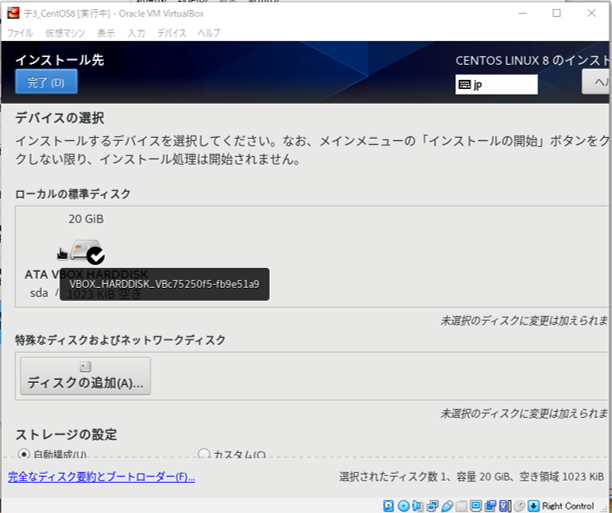Click the shared folders status icon
Viewport: 612px width, 513px height.
point(461,506)
